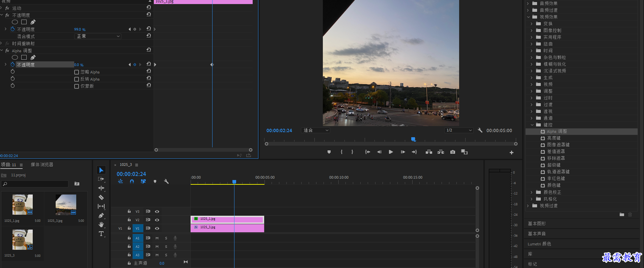The image size is (644, 268).
Task: Enable the 仅蒙版 checkbox
Action: coord(77,86)
